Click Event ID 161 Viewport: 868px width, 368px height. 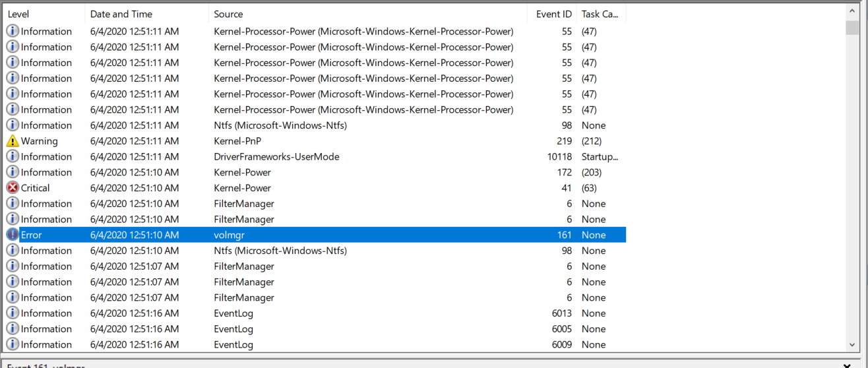564,235
